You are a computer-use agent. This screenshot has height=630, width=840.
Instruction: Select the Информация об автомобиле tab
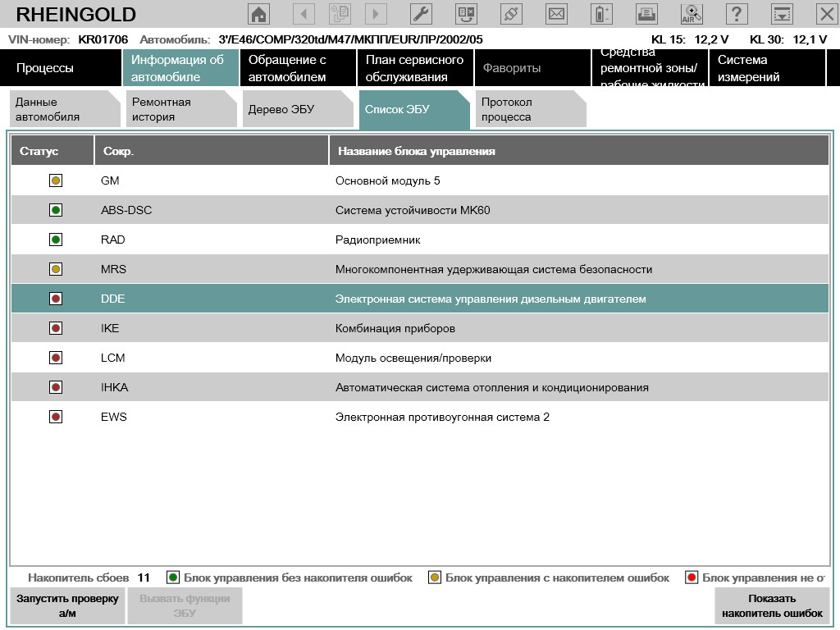pyautogui.click(x=180, y=68)
